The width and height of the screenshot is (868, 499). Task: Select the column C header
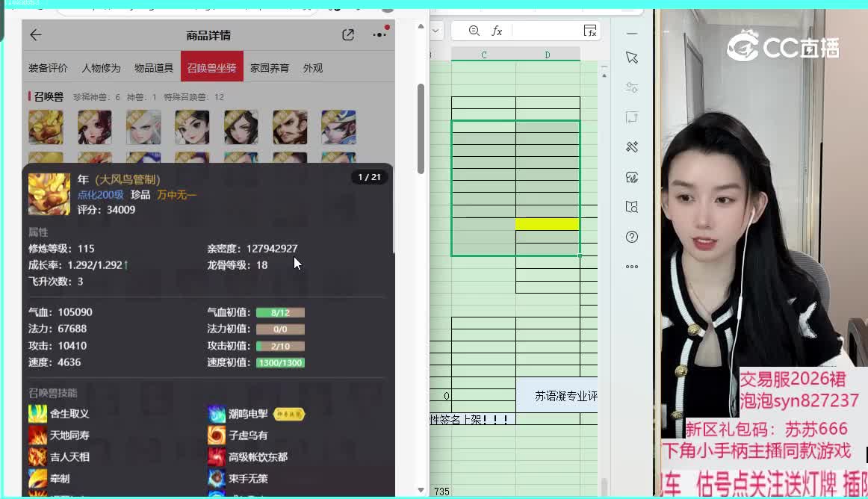point(484,55)
